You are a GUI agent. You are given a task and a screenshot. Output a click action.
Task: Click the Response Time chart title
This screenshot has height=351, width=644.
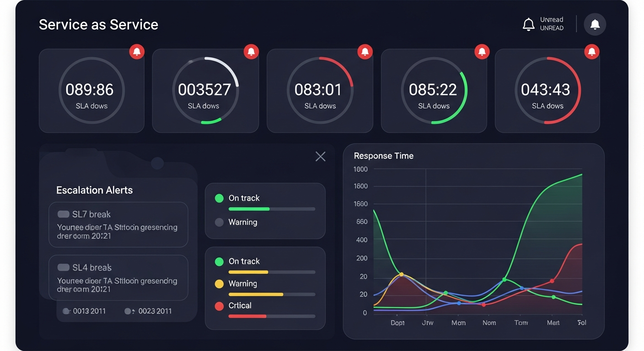[x=384, y=156]
